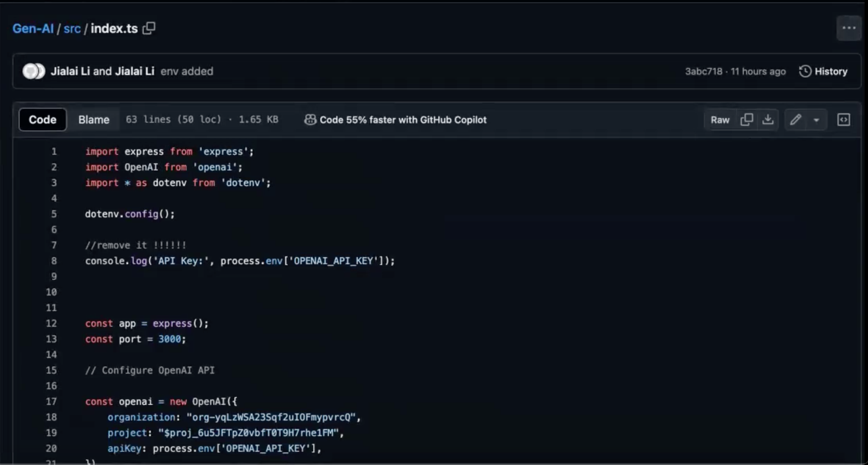Screen dimensions: 868x465
Task: Click the GitHub Copilot icon
Action: [310, 120]
